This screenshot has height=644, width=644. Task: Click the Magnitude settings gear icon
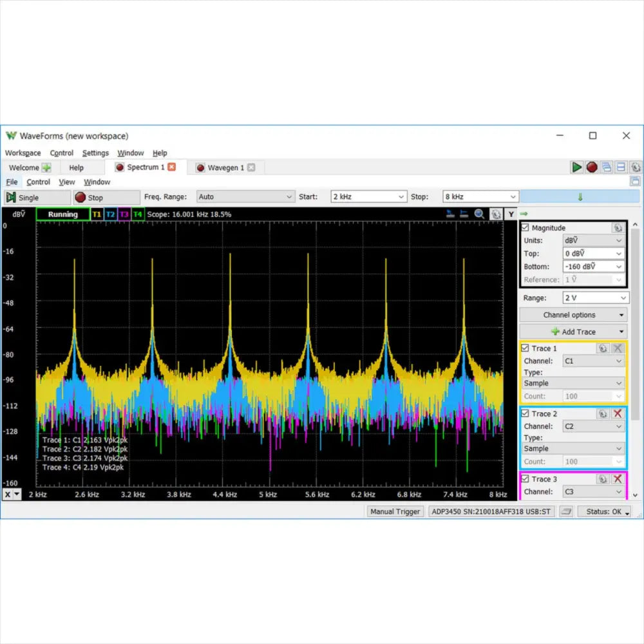(x=618, y=227)
